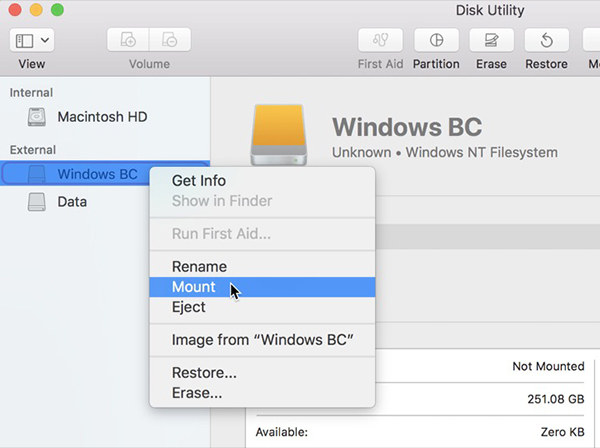The height and width of the screenshot is (448, 600).
Task: Select Windows BC in the sidebar
Action: pos(96,174)
